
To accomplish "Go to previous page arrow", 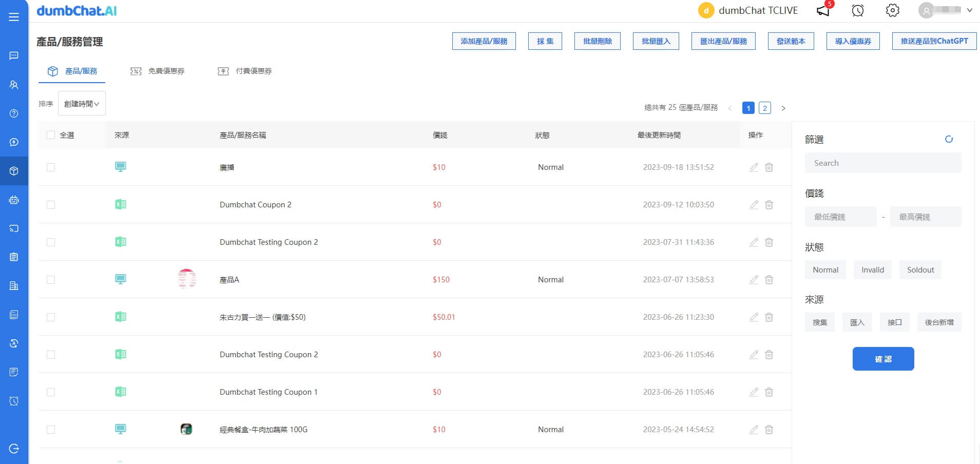I will 730,108.
